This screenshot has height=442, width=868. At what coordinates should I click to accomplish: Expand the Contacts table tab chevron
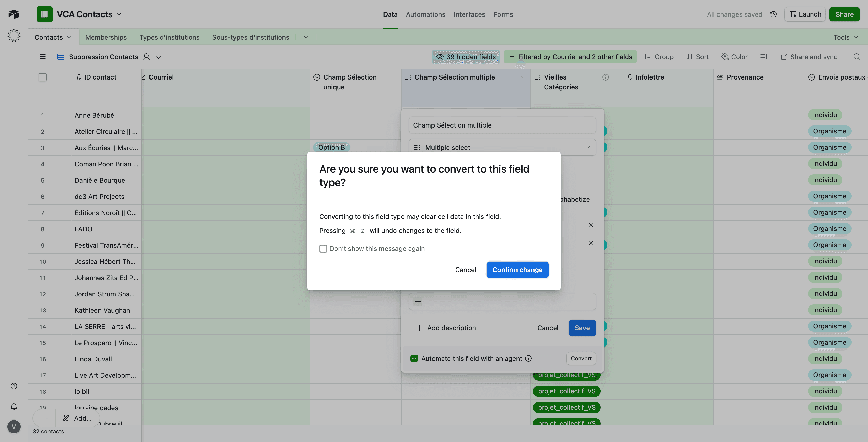pyautogui.click(x=69, y=37)
